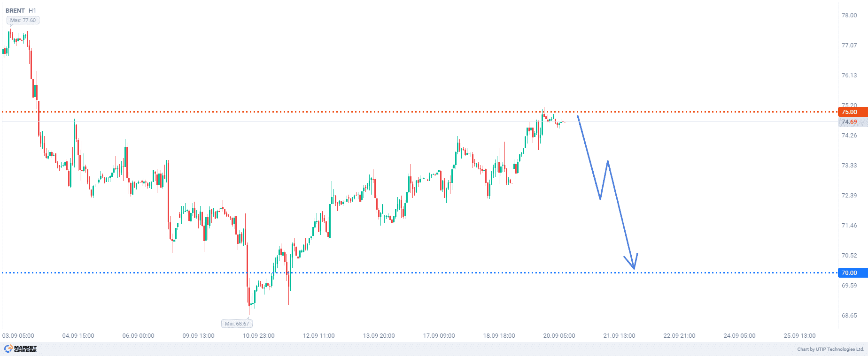Click the Max: 77.60 price marker
This screenshot has width=868, height=356.
click(x=23, y=20)
